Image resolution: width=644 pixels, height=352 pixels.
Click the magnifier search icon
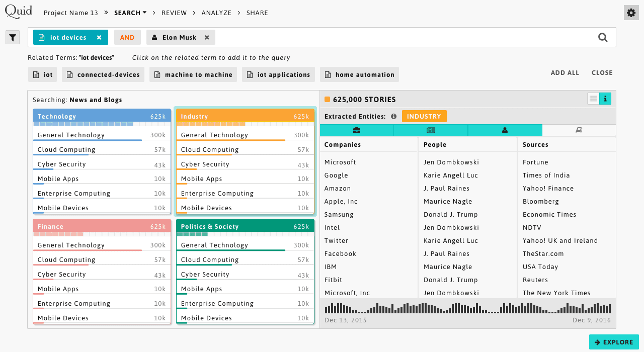(603, 37)
